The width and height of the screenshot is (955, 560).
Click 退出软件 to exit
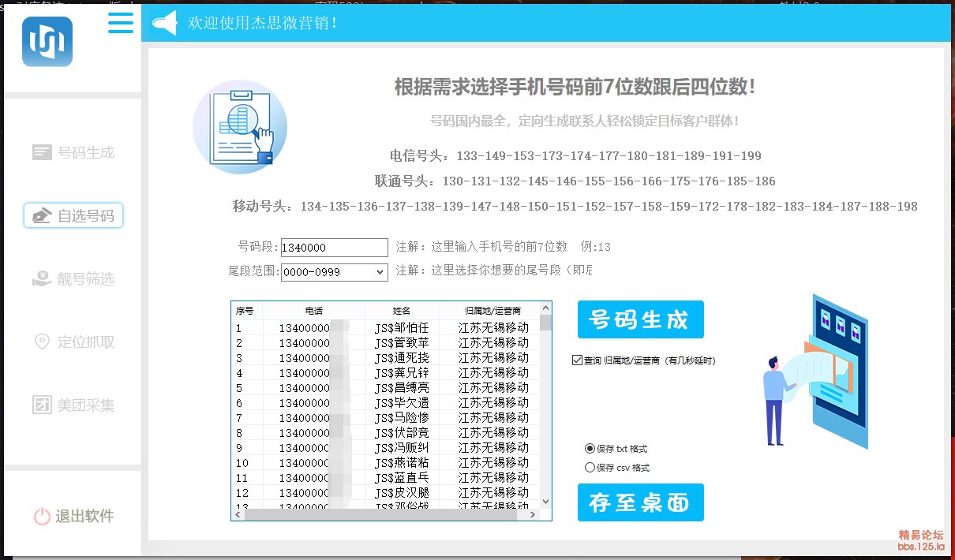pyautogui.click(x=73, y=517)
